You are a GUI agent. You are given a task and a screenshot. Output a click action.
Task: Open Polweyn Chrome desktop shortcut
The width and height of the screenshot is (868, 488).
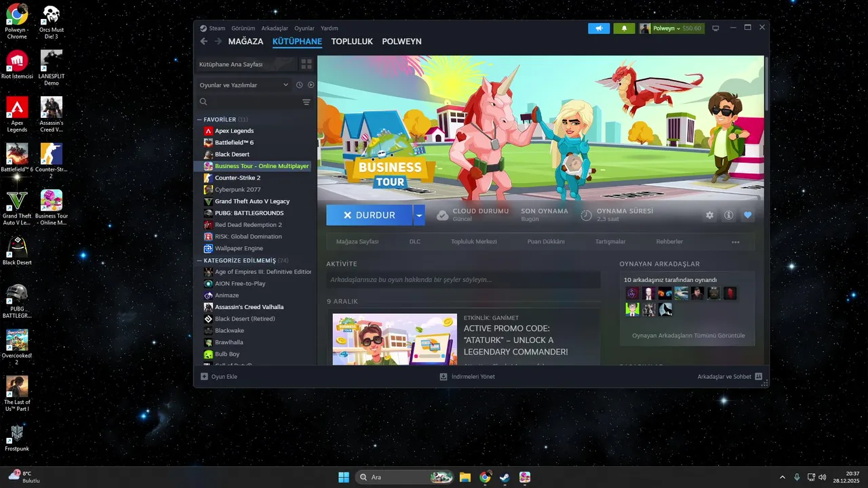17,22
